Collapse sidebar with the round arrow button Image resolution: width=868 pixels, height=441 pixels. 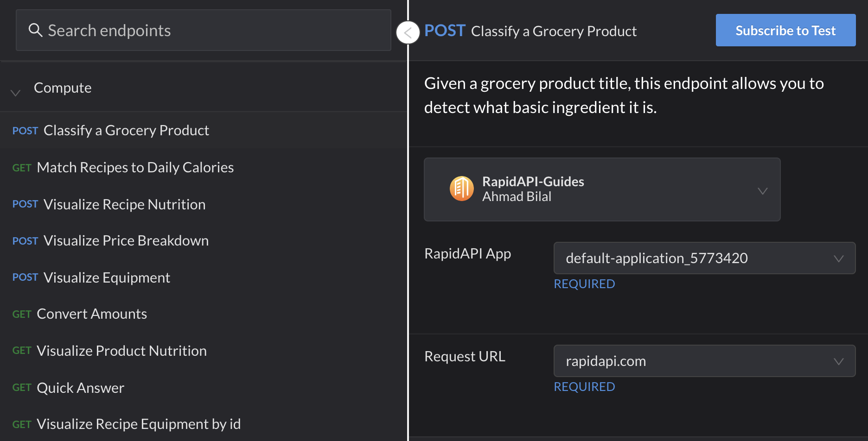[x=408, y=32]
